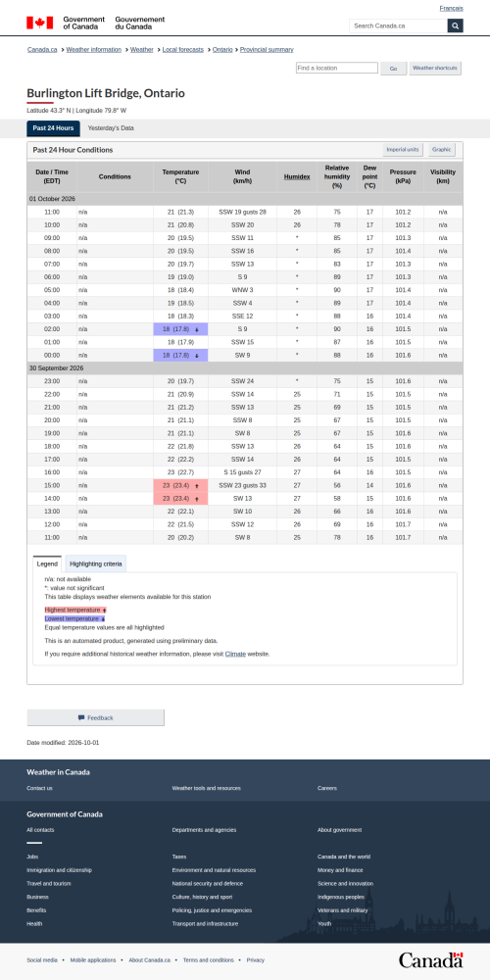Open Departments and agencies link
This screenshot has width=490, height=980.
point(205,830)
